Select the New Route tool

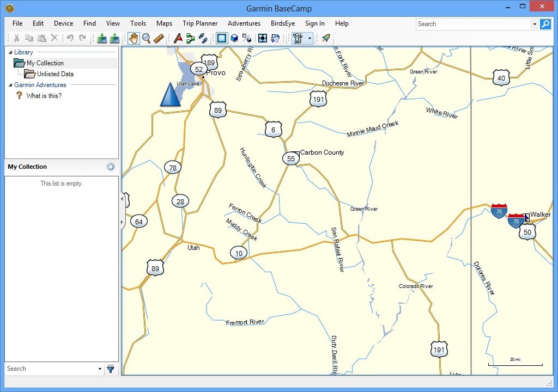tap(178, 38)
